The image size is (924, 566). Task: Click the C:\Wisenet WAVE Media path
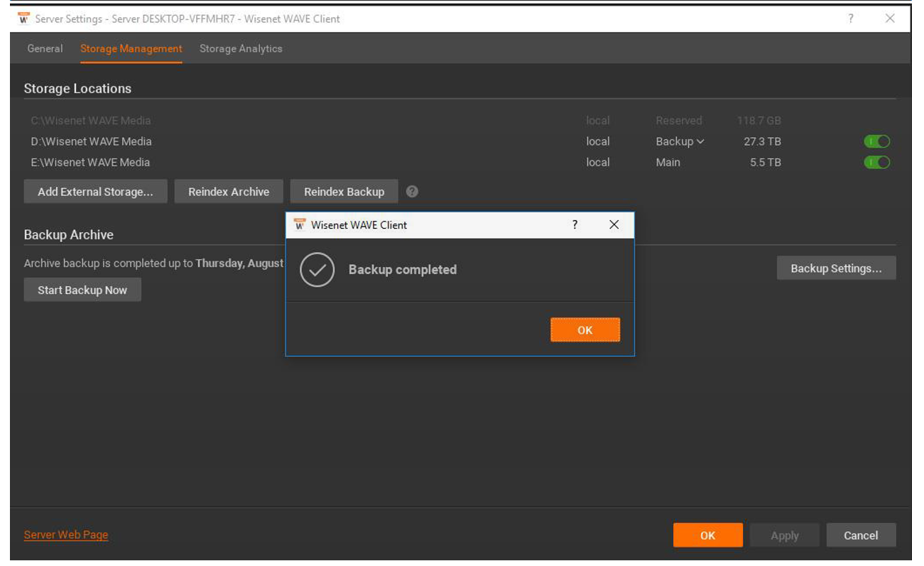click(x=91, y=121)
